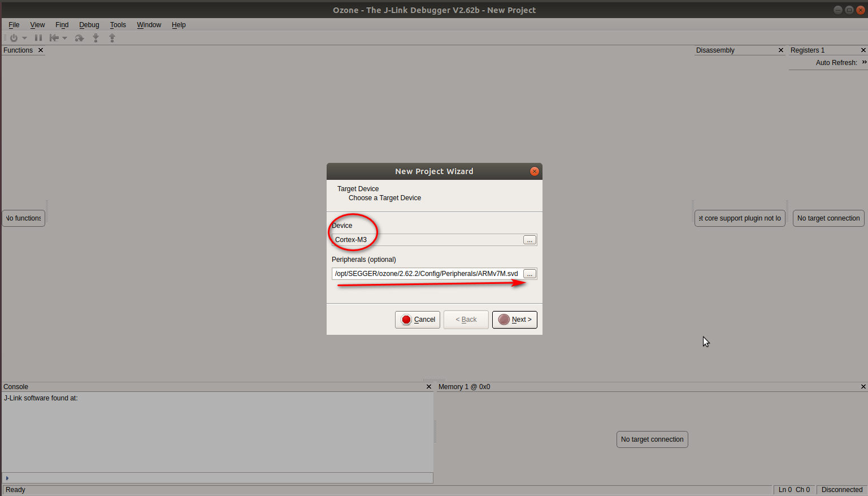The image size is (868, 496).
Task: Close the Ozone main window
Action: (x=860, y=10)
